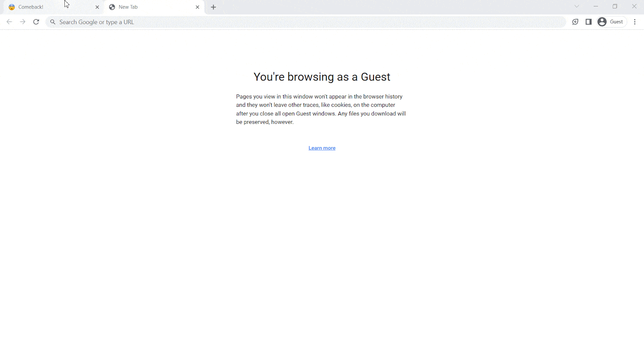
Task: Restore down the browser window
Action: (615, 6)
